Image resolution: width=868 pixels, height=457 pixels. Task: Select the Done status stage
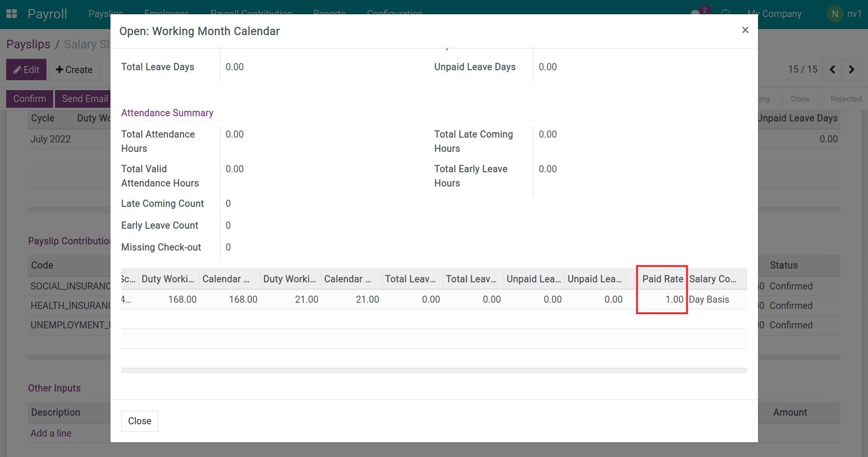pos(800,99)
